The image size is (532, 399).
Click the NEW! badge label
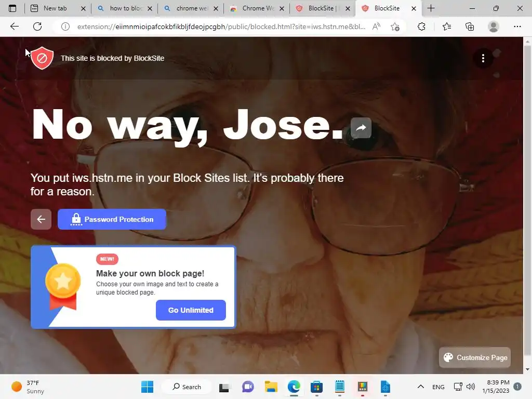(107, 259)
